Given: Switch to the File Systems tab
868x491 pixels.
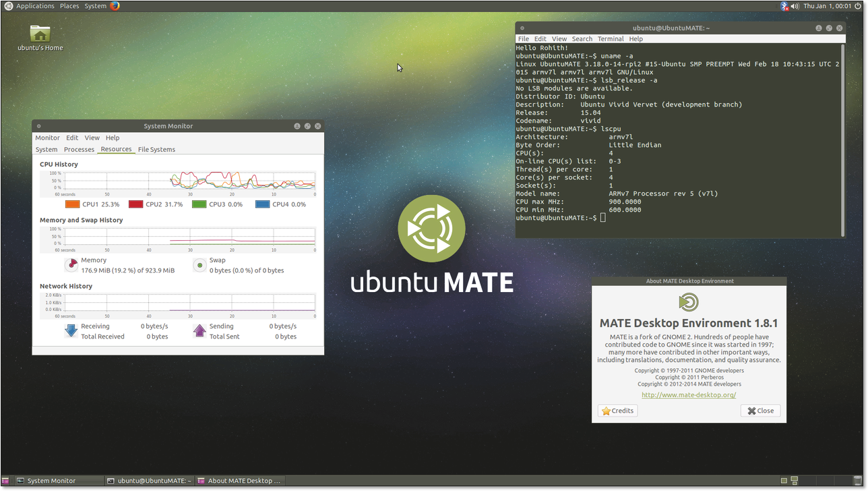Looking at the screenshot, I should coord(156,149).
